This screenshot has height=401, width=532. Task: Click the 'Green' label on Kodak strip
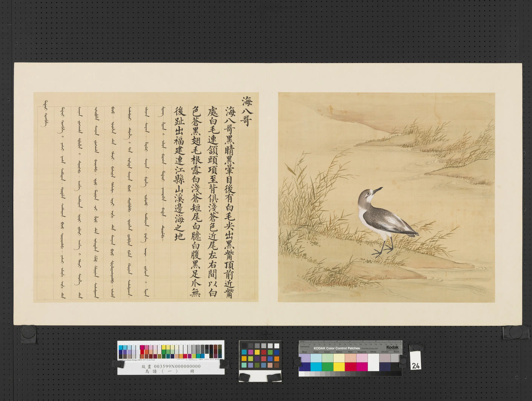click(x=327, y=352)
